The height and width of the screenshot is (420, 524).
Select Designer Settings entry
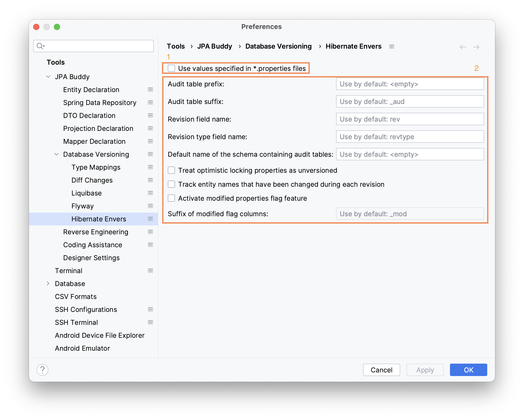pos(91,258)
